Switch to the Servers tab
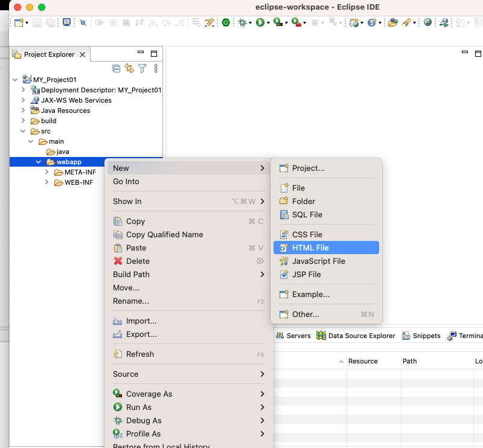 [293, 336]
